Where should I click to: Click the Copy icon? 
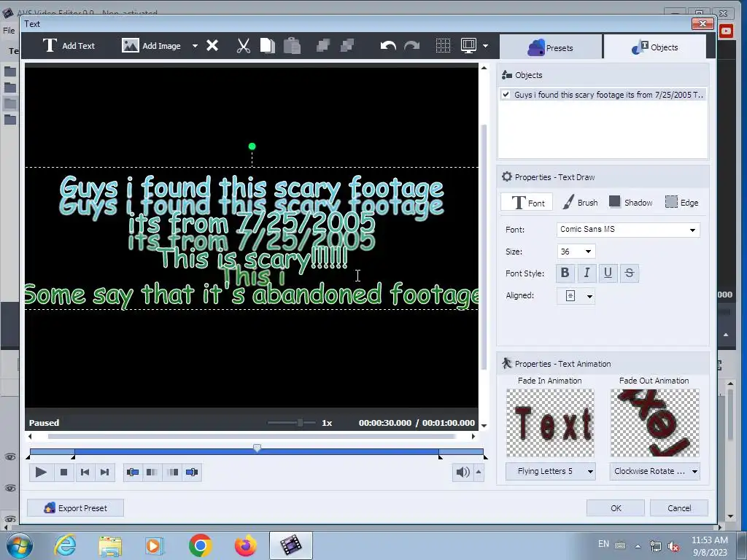pyautogui.click(x=267, y=46)
